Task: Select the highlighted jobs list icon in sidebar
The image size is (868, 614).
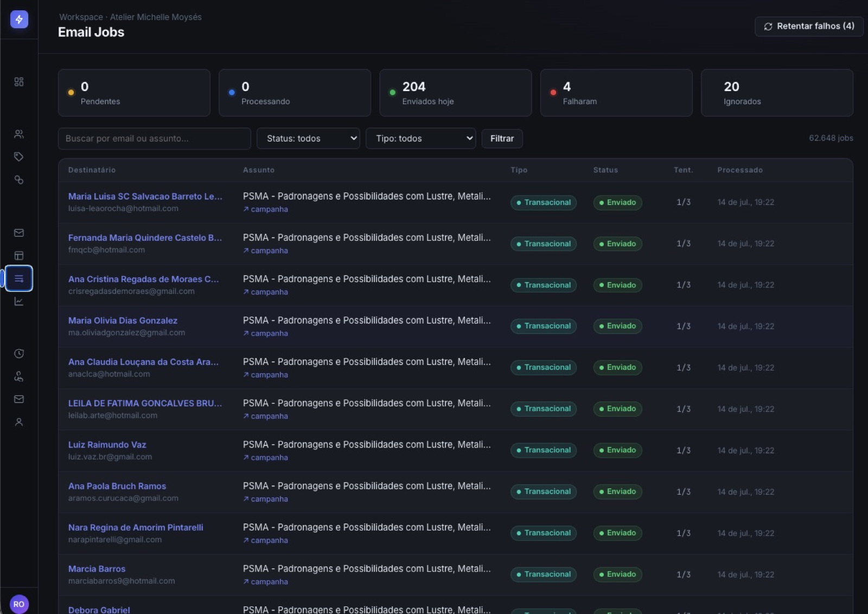Action: click(x=19, y=278)
